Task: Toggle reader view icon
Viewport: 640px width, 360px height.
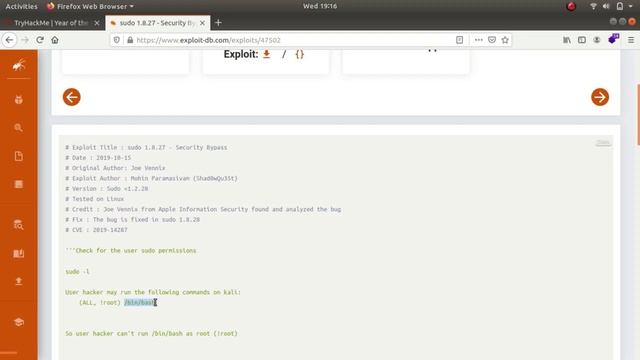Action: tap(460, 40)
